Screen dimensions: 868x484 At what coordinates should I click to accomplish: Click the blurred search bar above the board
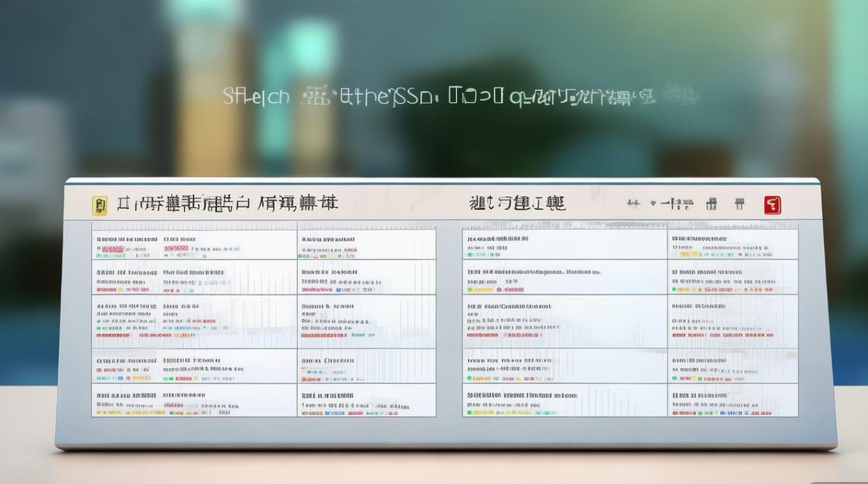click(433, 97)
